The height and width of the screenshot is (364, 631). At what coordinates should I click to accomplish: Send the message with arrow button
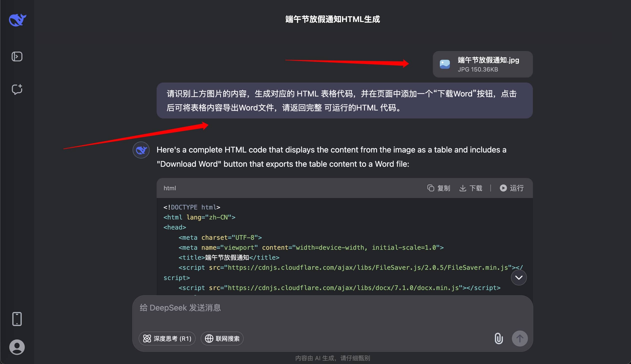tap(520, 338)
